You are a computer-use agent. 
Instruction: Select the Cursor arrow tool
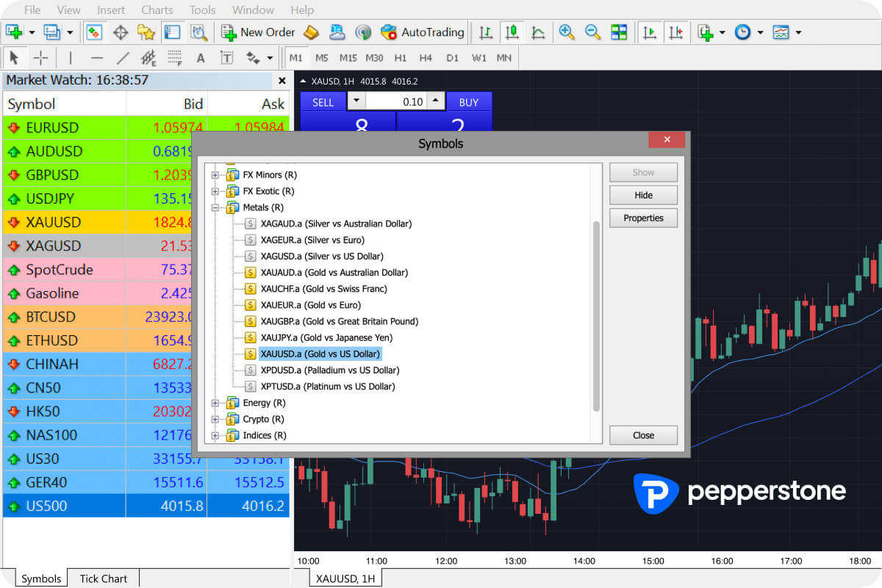click(x=14, y=57)
